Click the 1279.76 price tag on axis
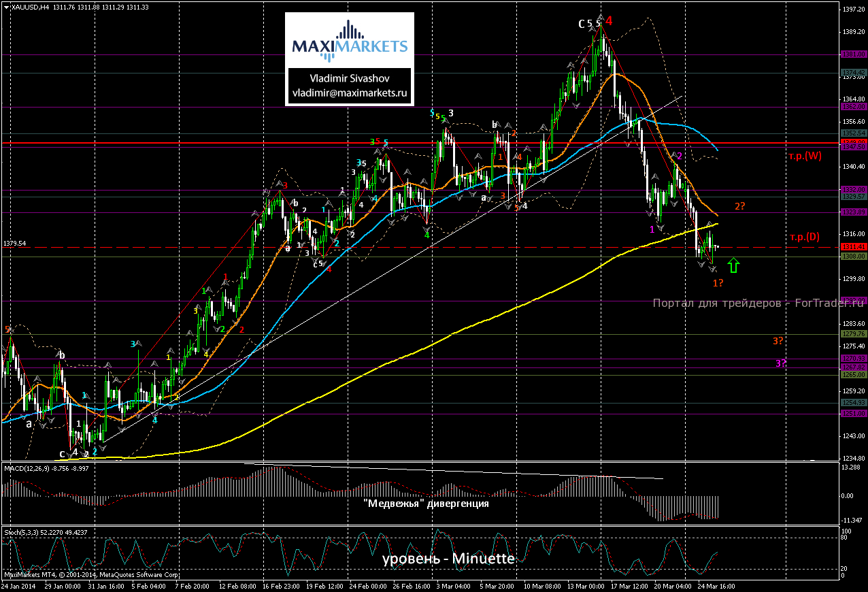The width and height of the screenshot is (868, 592). pyautogui.click(x=853, y=333)
